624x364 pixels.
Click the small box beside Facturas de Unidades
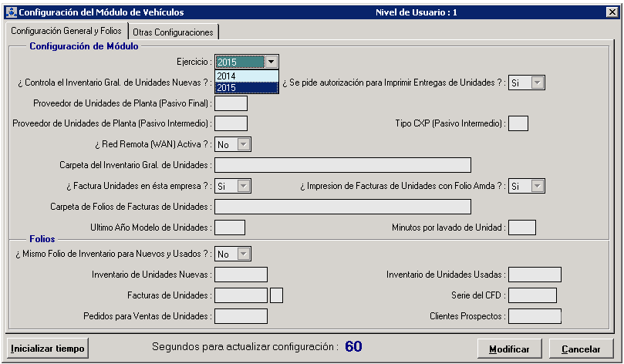[277, 295]
